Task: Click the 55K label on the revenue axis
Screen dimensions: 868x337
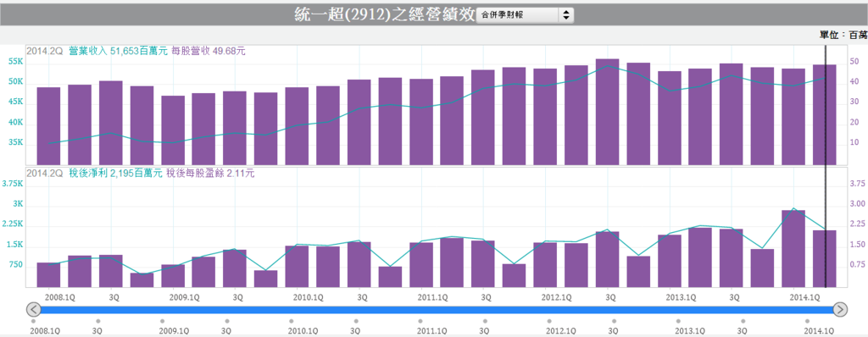Action: (16, 62)
